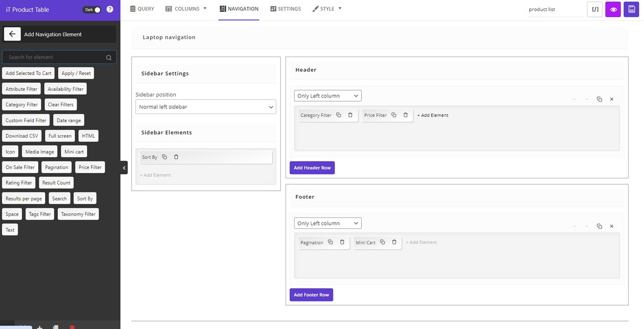Move the footer row up

click(574, 226)
